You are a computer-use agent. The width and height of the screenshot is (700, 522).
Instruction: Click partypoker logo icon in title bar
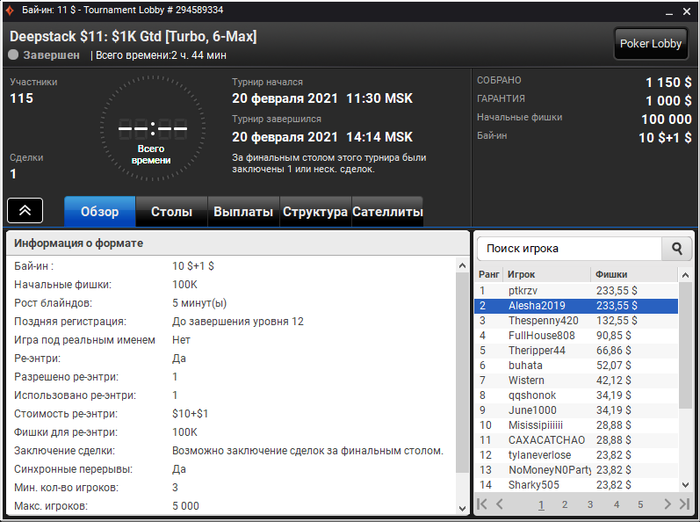(x=10, y=10)
